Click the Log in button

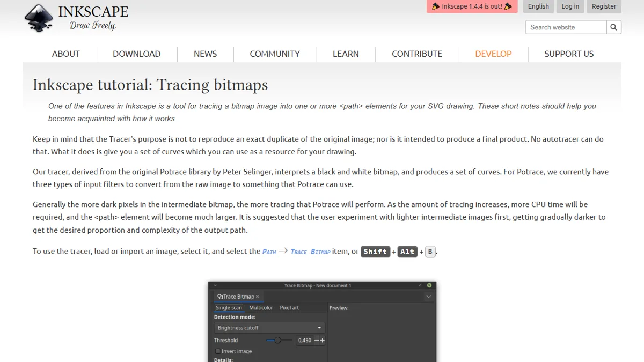[x=570, y=6]
